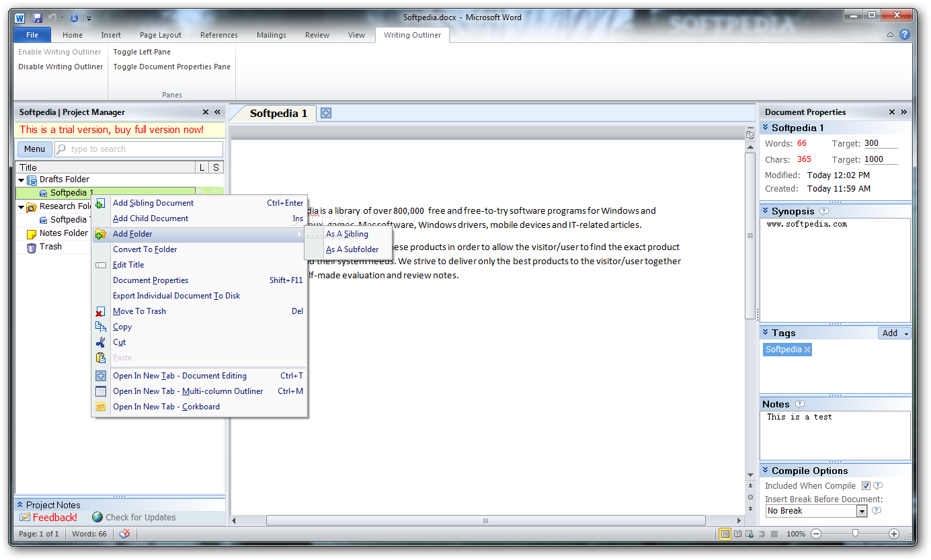Click Toggle Document Properties Pane in ribbon
Image resolution: width=931 pixels, height=560 pixels.
coord(171,67)
